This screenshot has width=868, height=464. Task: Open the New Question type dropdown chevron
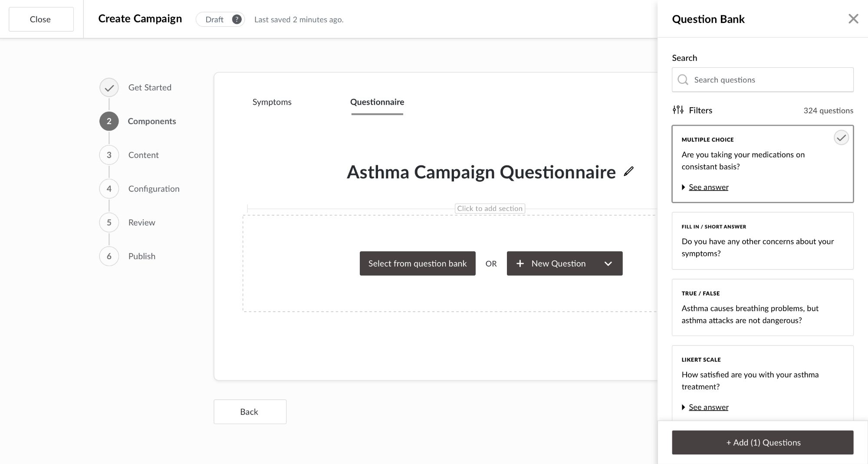(x=608, y=263)
